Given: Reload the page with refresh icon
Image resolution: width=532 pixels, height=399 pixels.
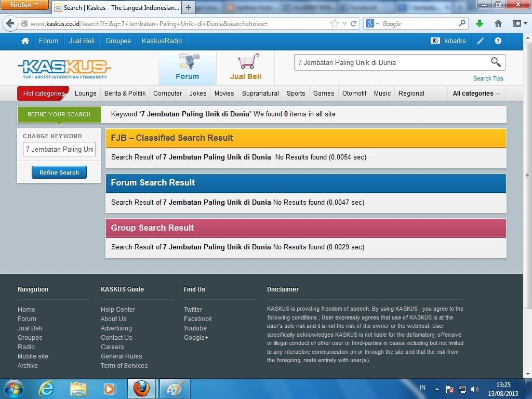Looking at the screenshot, I should click(x=353, y=23).
